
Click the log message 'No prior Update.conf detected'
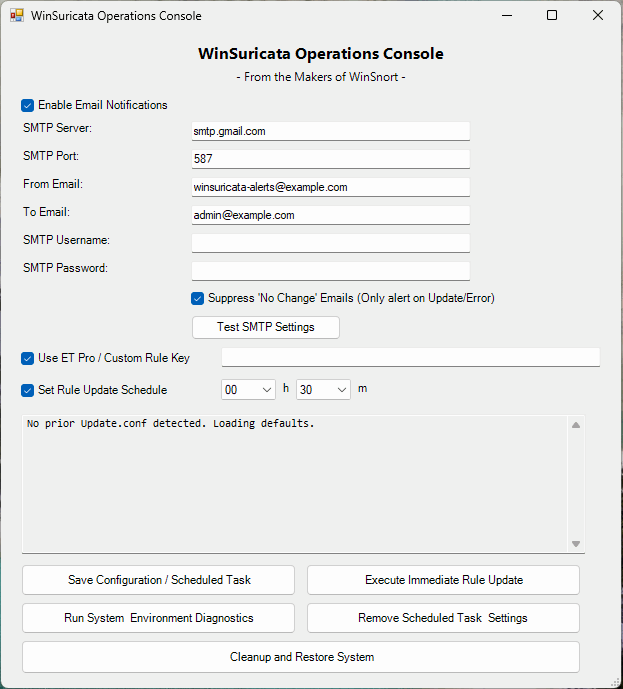coord(170,424)
